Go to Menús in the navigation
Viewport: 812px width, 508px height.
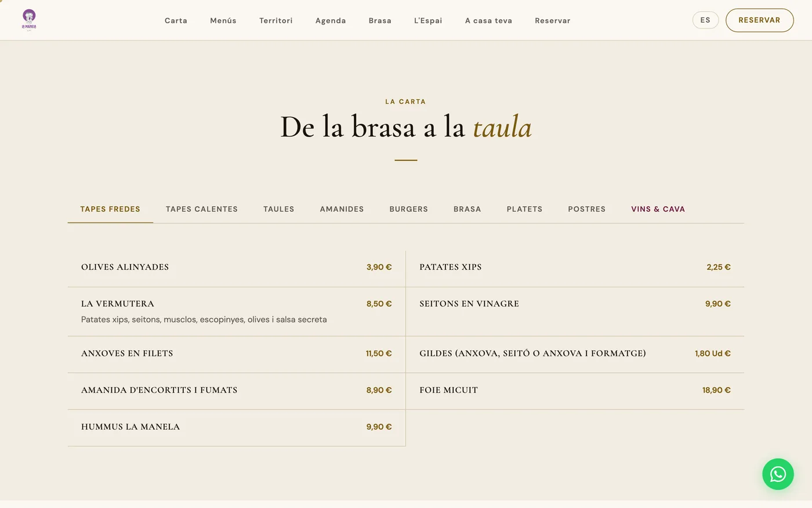223,20
